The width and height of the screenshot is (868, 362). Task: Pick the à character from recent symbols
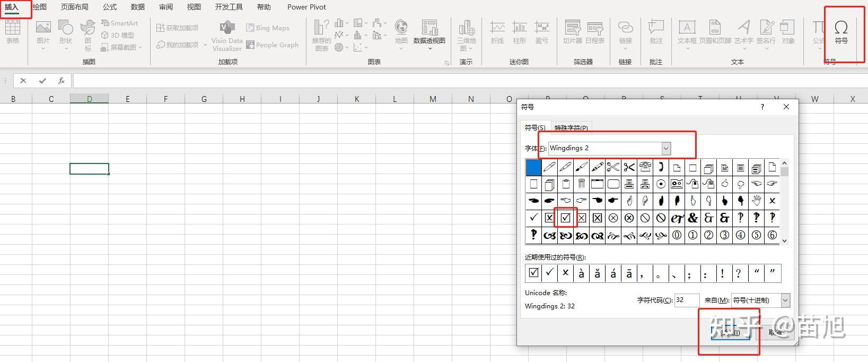581,273
